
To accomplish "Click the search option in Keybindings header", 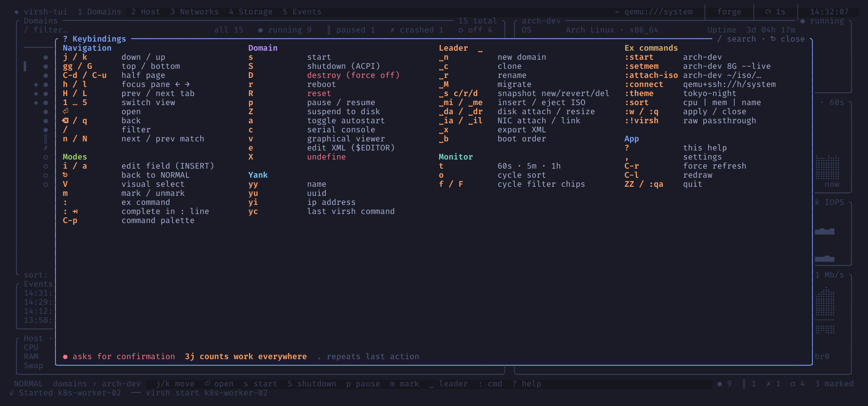I will (736, 39).
